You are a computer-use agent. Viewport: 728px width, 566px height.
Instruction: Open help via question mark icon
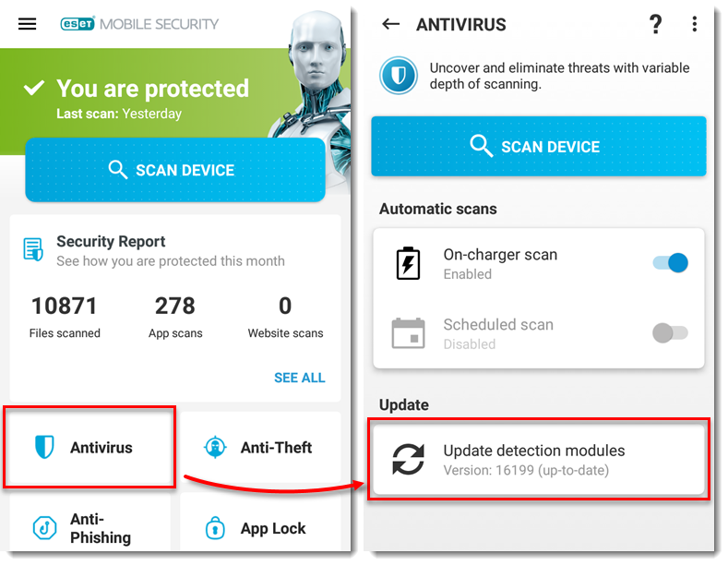point(655,25)
